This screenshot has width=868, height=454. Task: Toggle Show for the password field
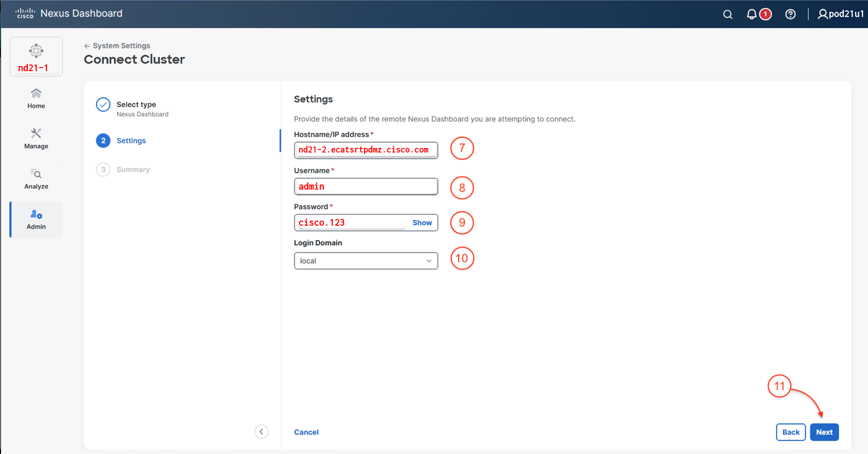point(422,223)
